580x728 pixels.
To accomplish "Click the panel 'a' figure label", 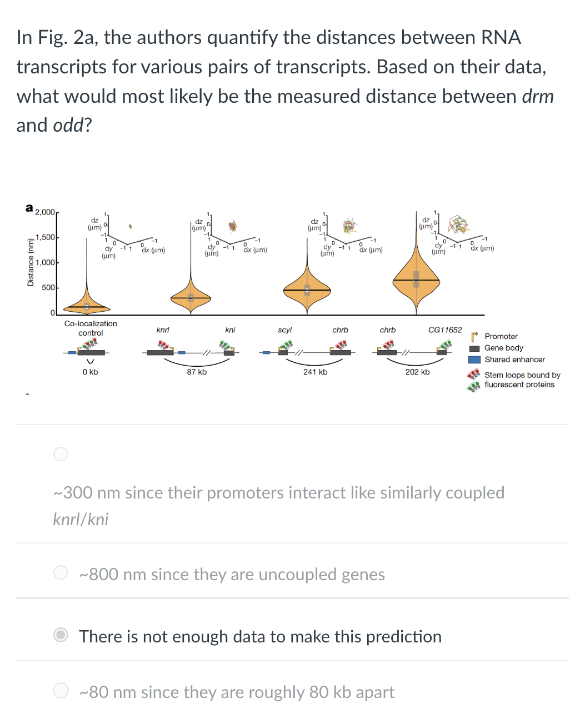I will click(29, 208).
